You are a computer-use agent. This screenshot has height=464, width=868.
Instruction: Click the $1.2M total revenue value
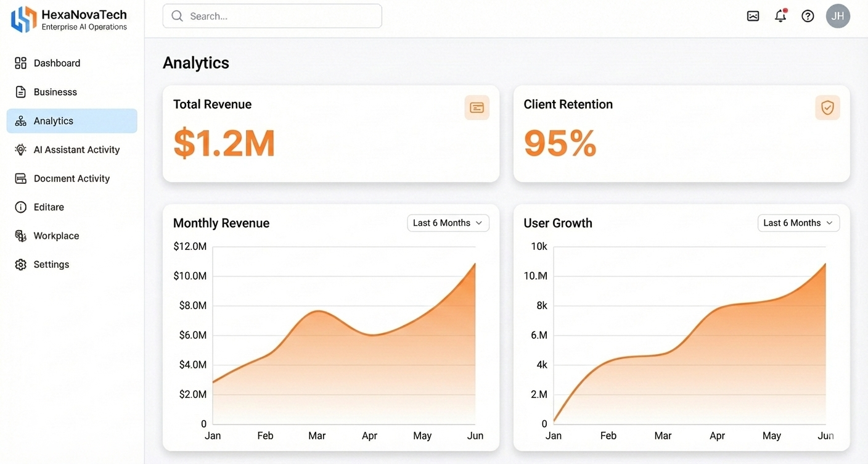pos(224,143)
